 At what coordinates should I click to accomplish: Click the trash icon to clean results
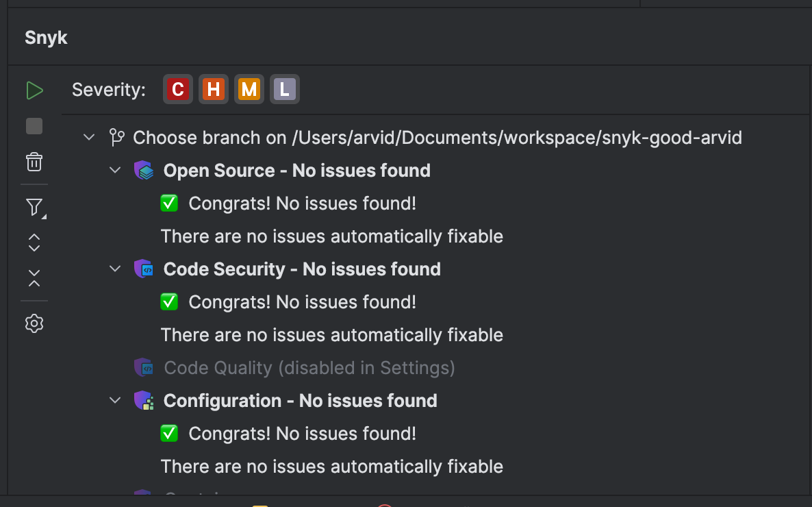[34, 162]
